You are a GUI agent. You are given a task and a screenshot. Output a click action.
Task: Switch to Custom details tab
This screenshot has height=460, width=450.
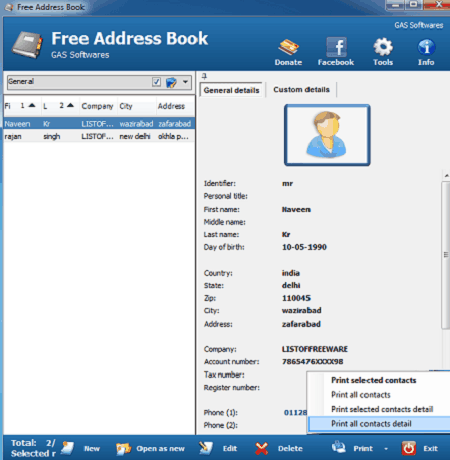pos(301,89)
